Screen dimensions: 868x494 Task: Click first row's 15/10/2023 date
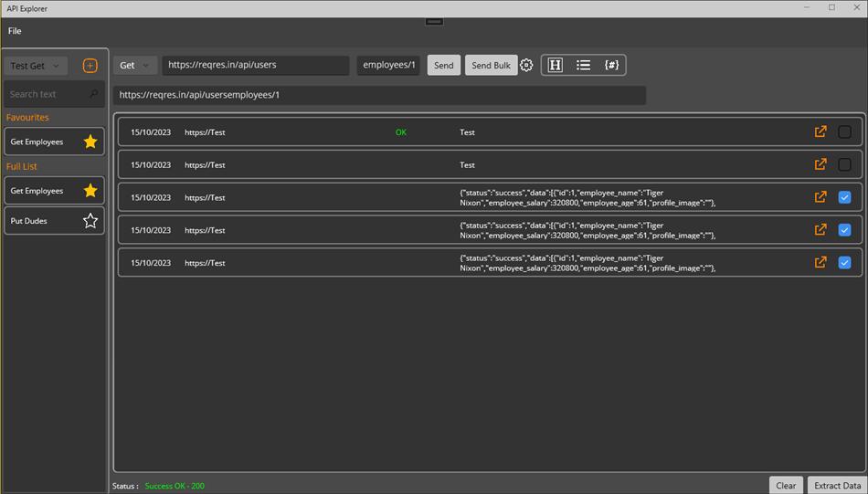[x=151, y=132]
